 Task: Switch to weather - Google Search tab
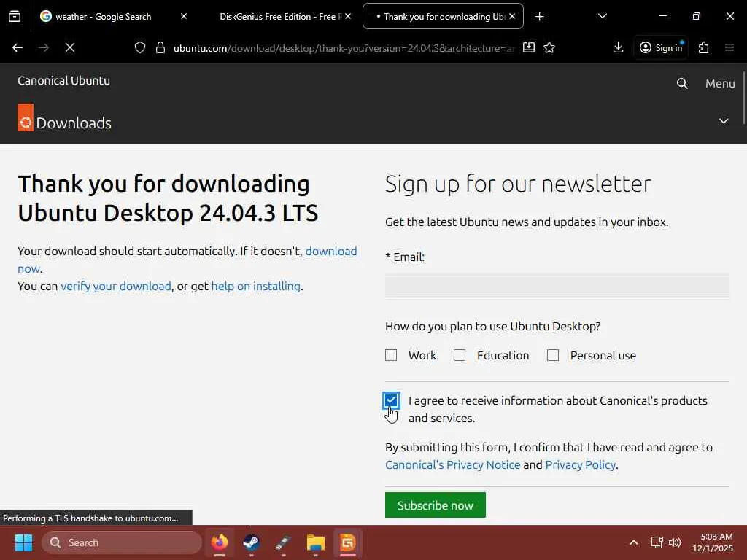click(x=103, y=17)
